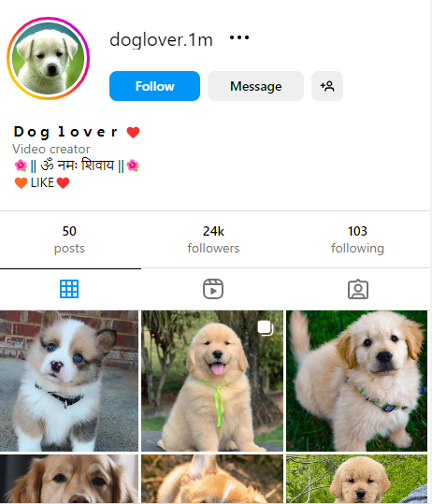Open the bottom middle puppy post
Screen dimensions: 432x504
(212, 479)
